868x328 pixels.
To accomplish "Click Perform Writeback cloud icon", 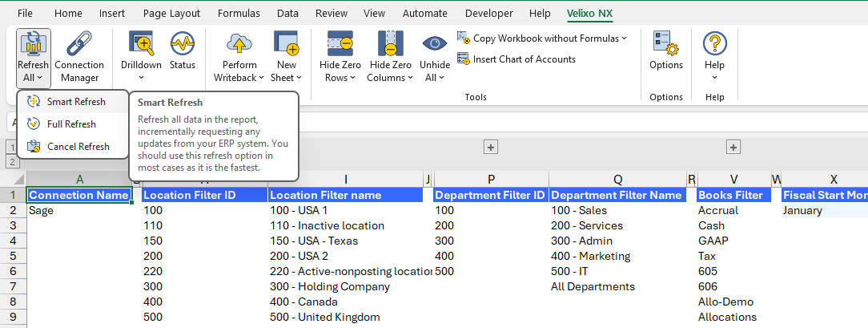I will click(x=239, y=43).
